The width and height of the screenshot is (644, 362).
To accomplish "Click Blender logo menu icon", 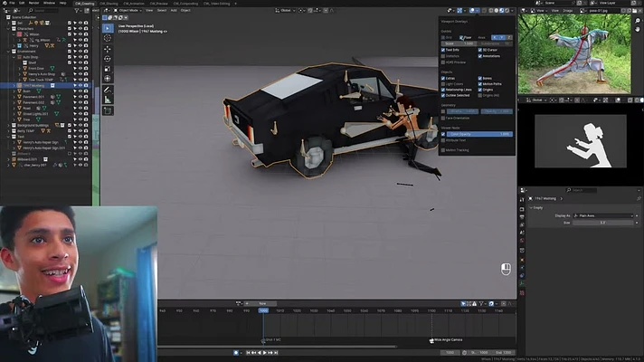I will click(x=3, y=3).
